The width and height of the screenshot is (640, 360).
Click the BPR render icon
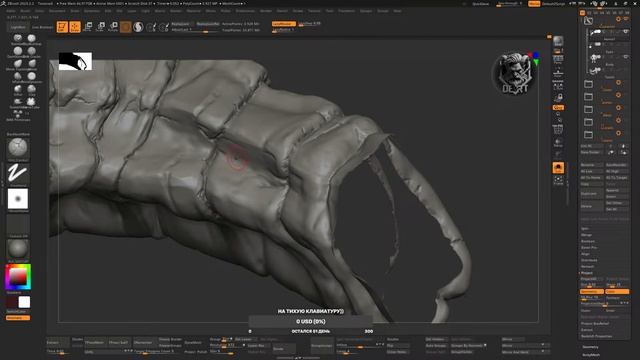click(x=558, y=41)
